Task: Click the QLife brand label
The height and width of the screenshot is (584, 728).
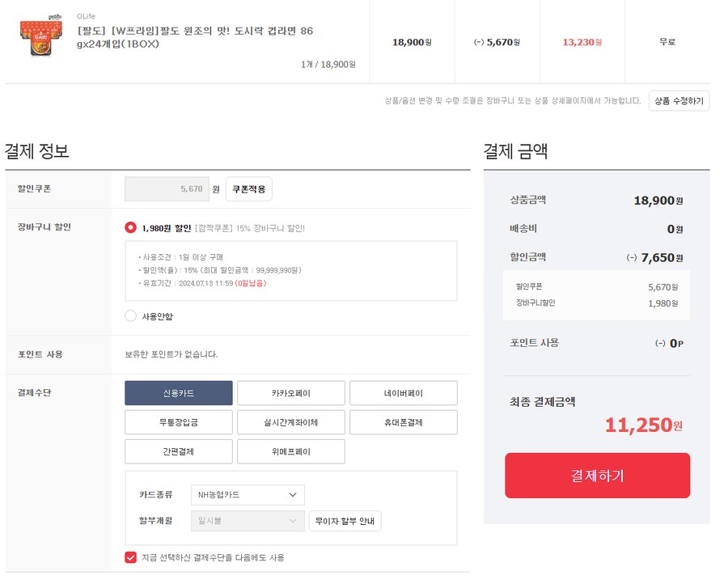Action: (x=86, y=16)
